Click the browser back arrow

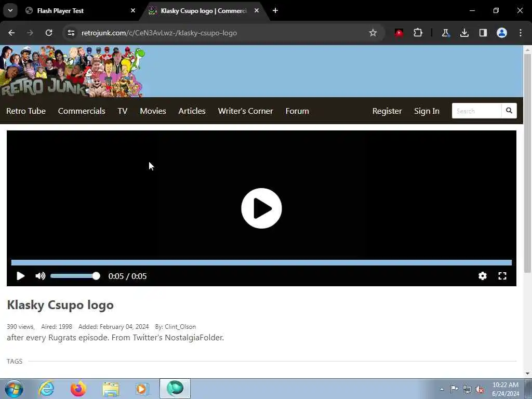click(x=11, y=33)
